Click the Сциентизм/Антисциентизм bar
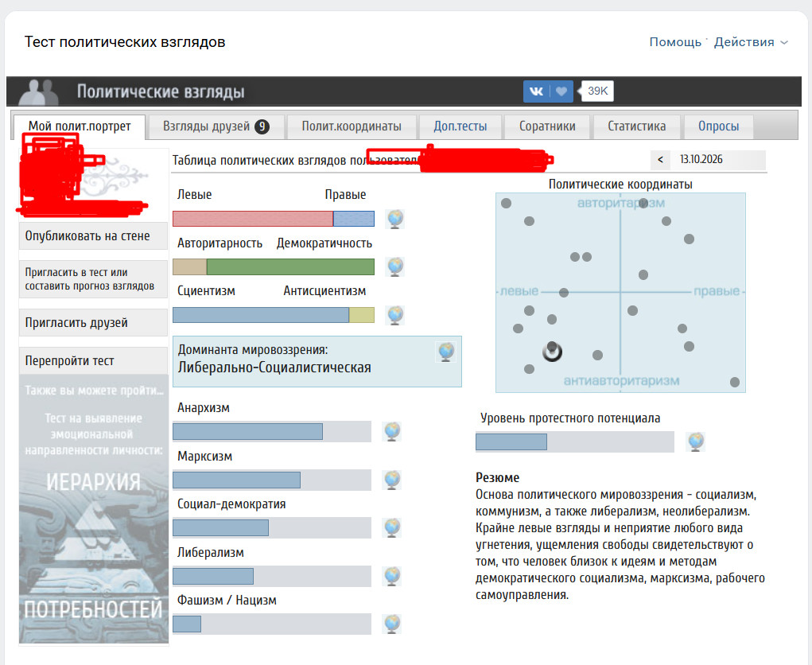This screenshot has height=665, width=812. click(x=274, y=315)
